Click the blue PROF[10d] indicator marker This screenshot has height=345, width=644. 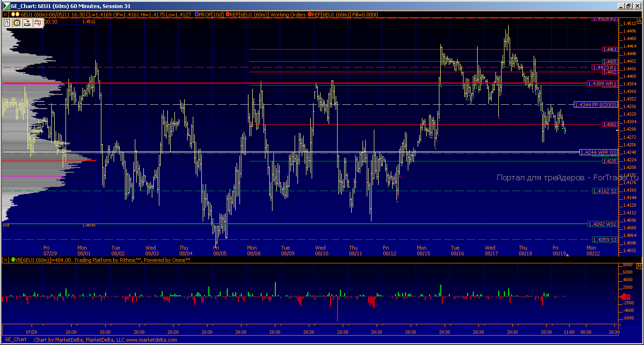197,15
